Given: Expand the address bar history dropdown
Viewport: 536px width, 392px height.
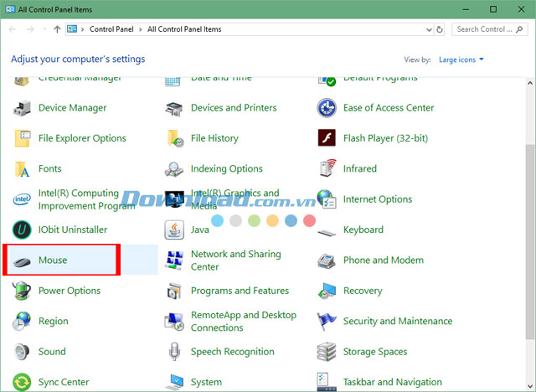Looking at the screenshot, I should tap(429, 29).
